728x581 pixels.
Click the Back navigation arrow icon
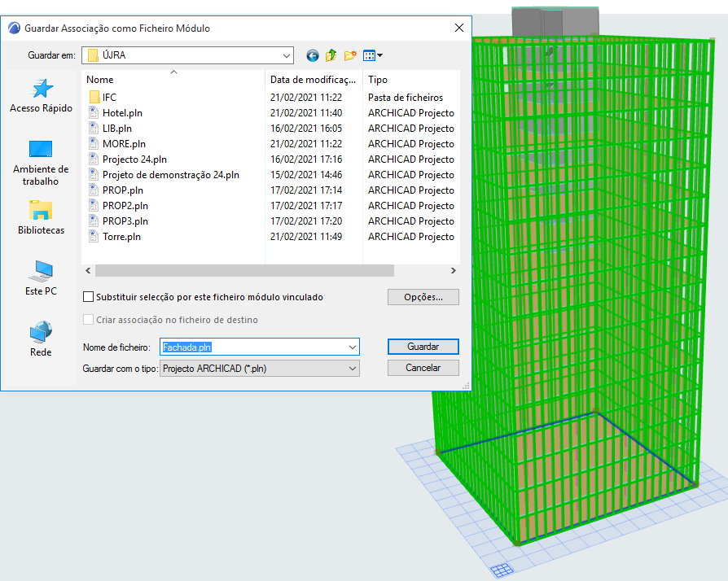click(x=313, y=55)
